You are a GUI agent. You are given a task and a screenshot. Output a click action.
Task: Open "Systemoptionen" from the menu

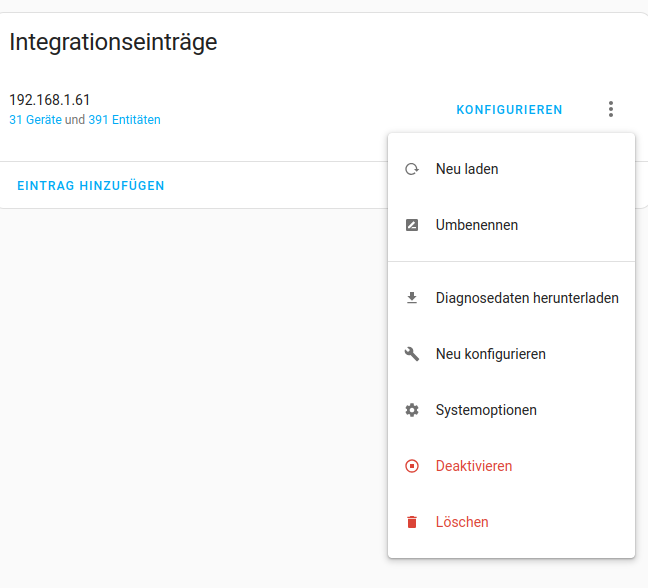[511, 410]
